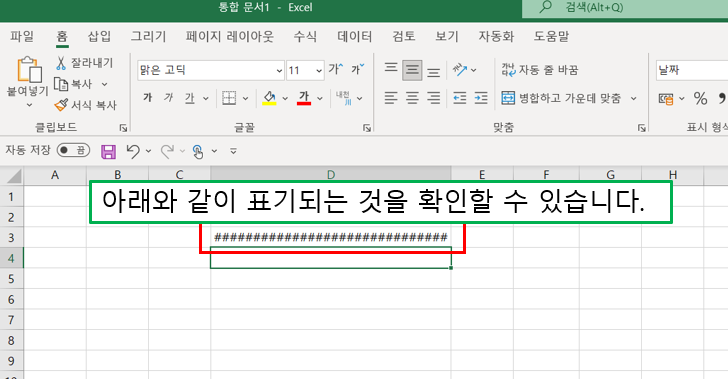Toggle AutoSave (자동 저장) switch
This screenshot has width=728, height=379.
pos(73,150)
